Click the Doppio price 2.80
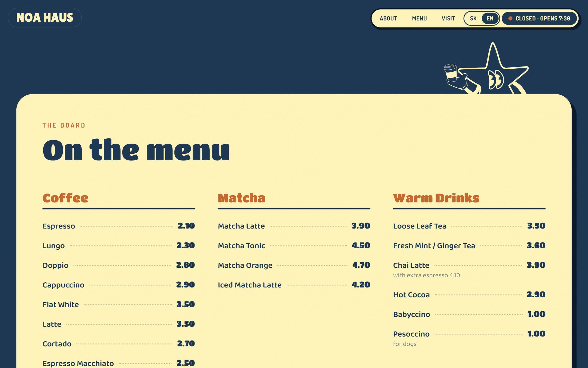The width and height of the screenshot is (588, 368). click(185, 265)
